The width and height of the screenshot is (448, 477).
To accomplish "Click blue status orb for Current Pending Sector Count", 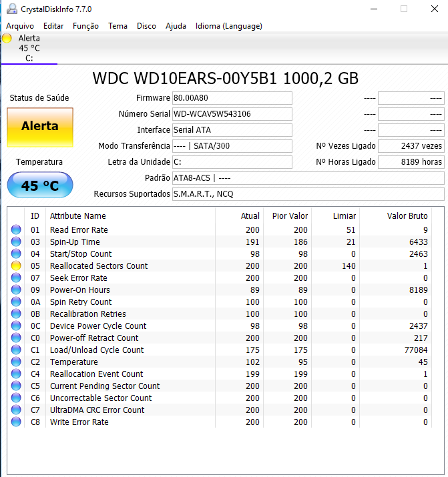I will (x=16, y=386).
